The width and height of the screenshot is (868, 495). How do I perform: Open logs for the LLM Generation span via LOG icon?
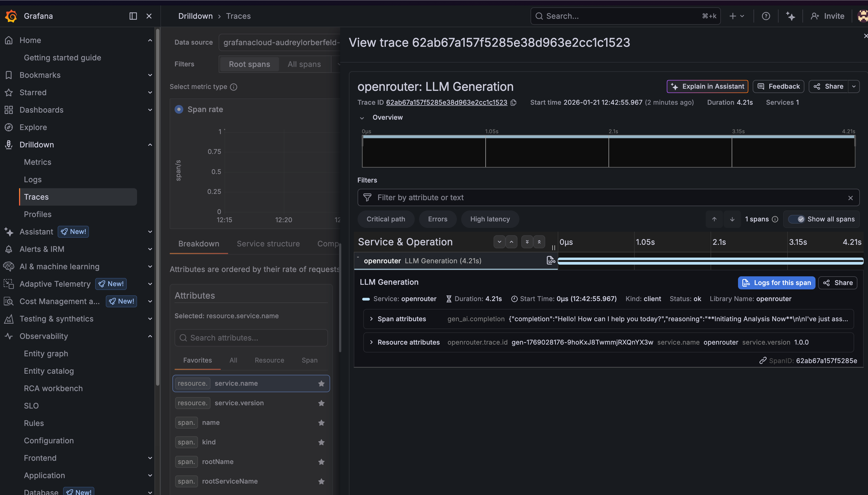click(x=551, y=260)
